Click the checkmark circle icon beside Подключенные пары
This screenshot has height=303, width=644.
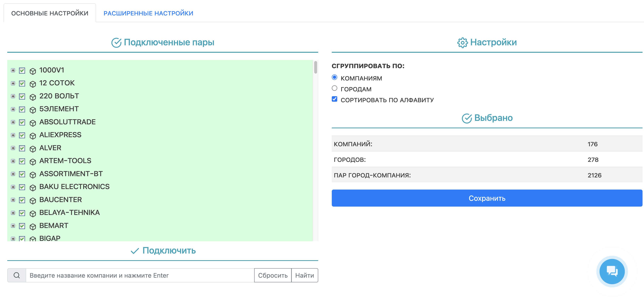[x=116, y=43]
